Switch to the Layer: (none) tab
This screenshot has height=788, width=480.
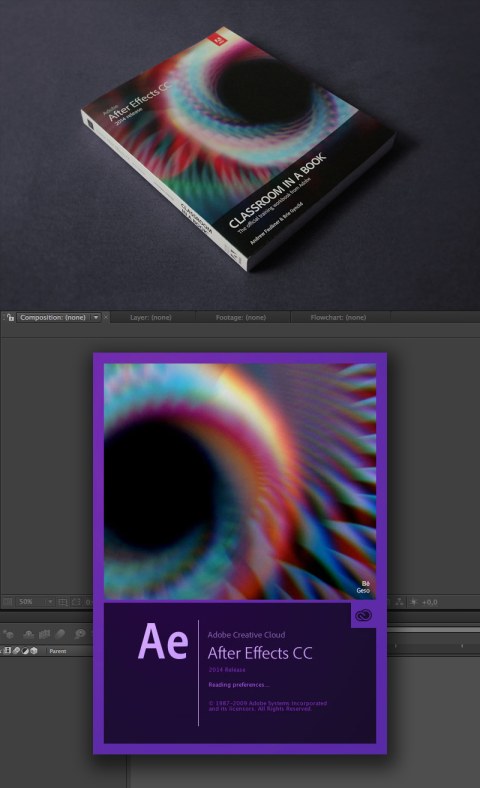point(151,317)
